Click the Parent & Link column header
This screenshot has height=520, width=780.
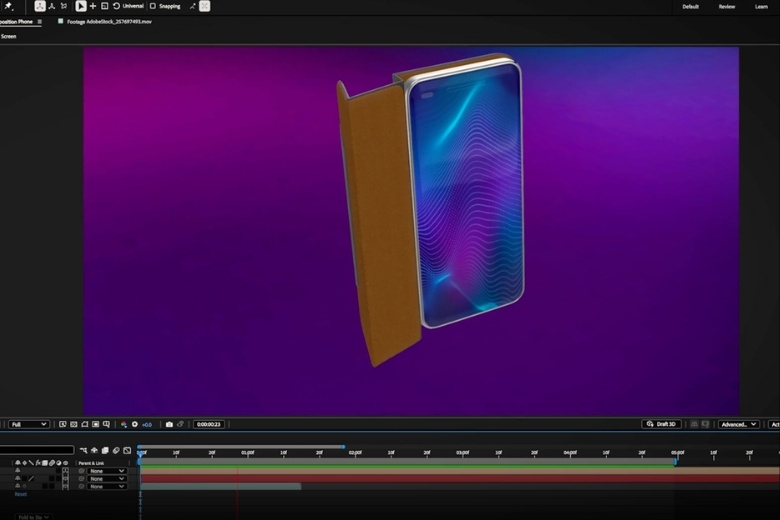coord(91,463)
